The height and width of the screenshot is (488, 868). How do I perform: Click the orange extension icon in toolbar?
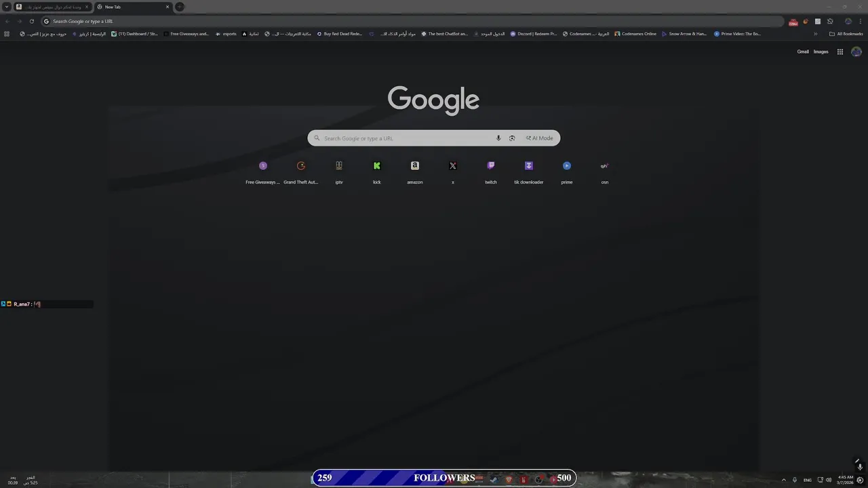[x=806, y=21]
